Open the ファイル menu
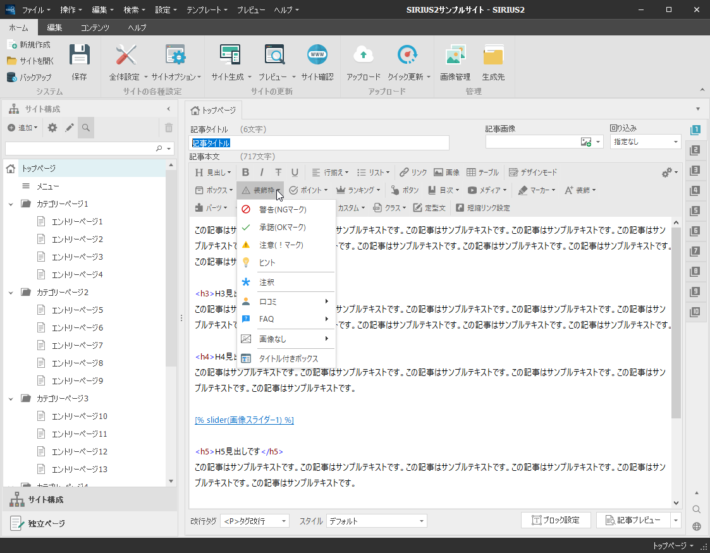710x553 pixels. 36,10
